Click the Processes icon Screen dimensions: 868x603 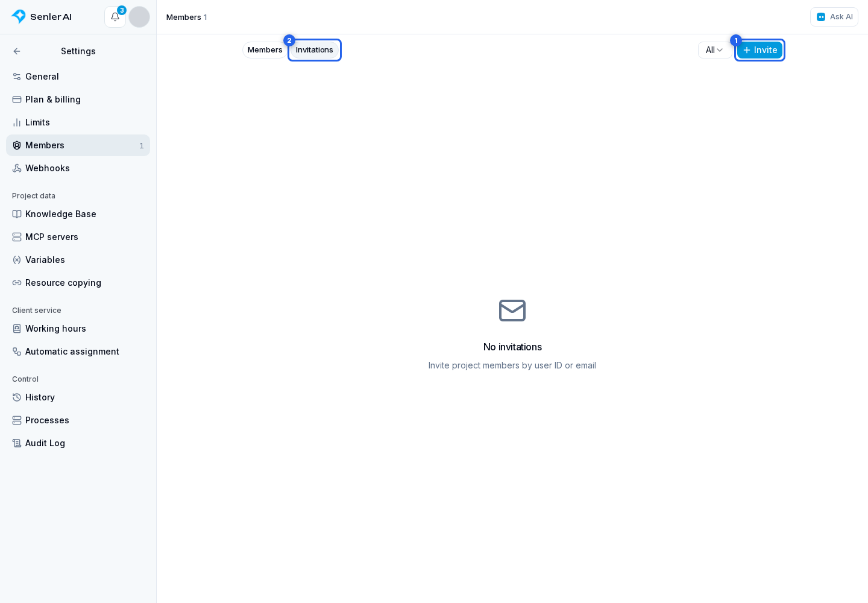(17, 420)
